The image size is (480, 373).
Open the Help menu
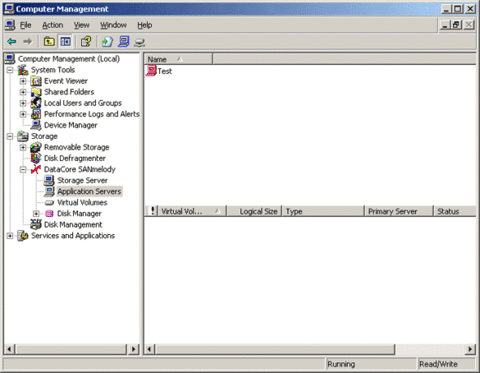tap(145, 25)
